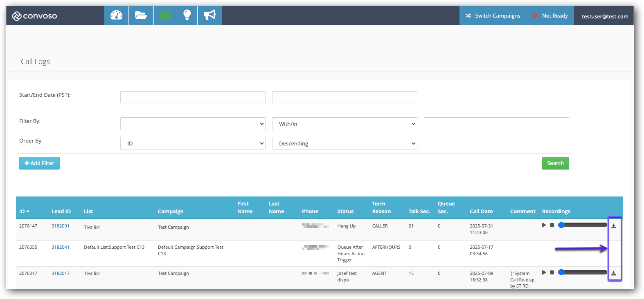Screen dimensions: 644x299
Task: Click the open folder icon in navbar
Action: 141,16
